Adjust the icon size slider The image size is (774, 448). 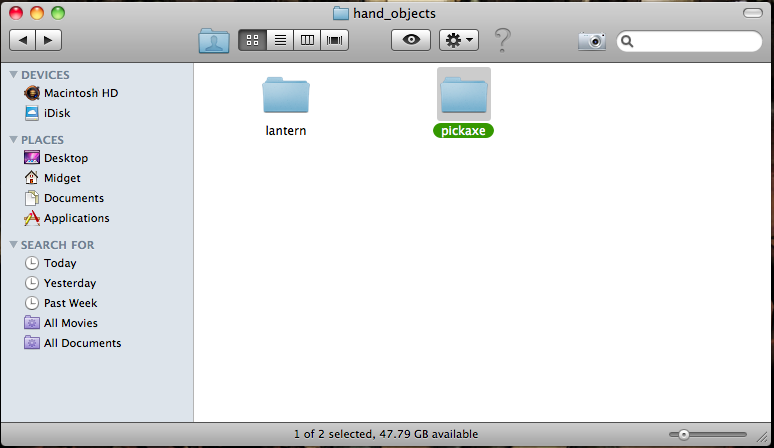point(684,434)
